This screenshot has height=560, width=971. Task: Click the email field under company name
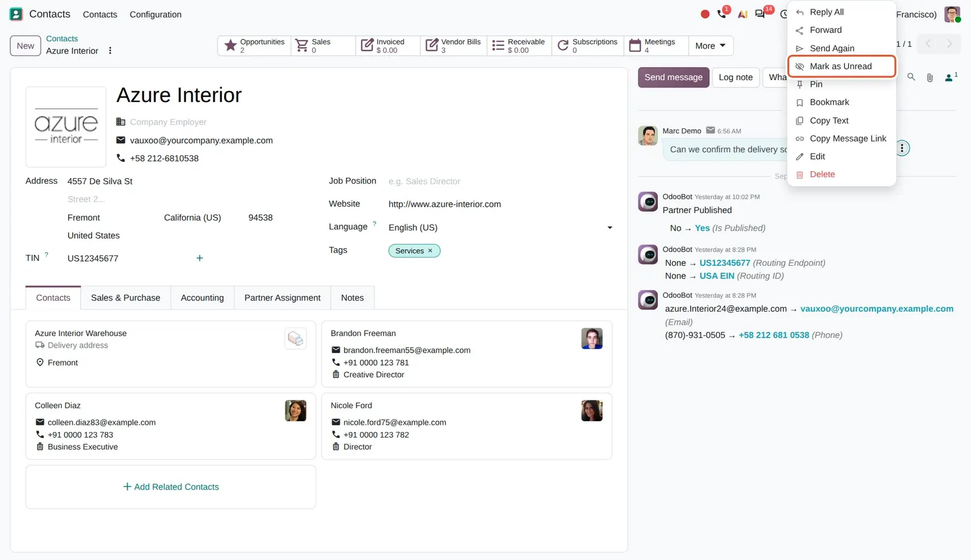[201, 140]
